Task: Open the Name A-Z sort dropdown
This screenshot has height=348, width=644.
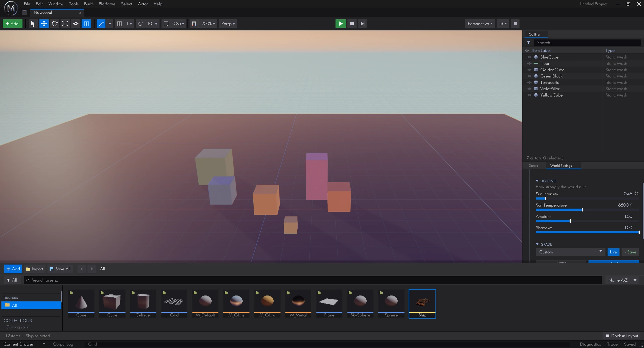Action: (622, 280)
